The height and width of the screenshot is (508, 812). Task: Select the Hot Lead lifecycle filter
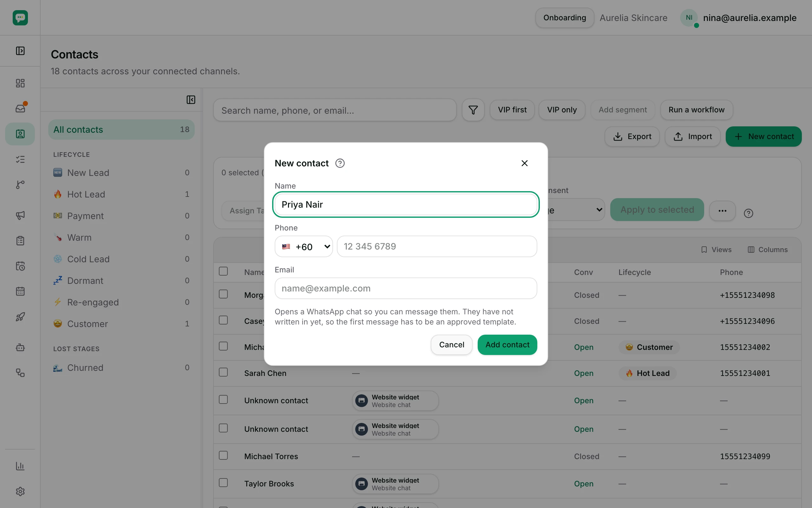pyautogui.click(x=121, y=194)
